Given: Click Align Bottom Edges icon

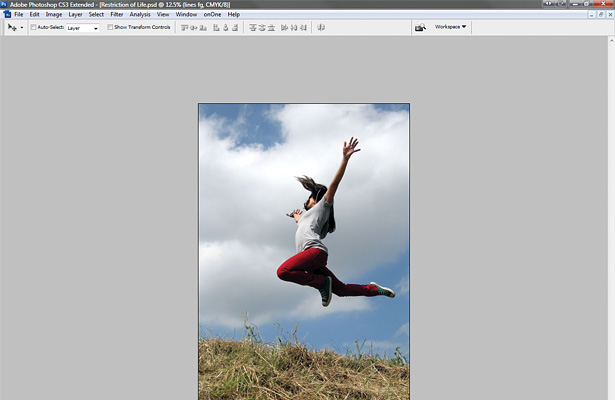Looking at the screenshot, I should [203, 27].
